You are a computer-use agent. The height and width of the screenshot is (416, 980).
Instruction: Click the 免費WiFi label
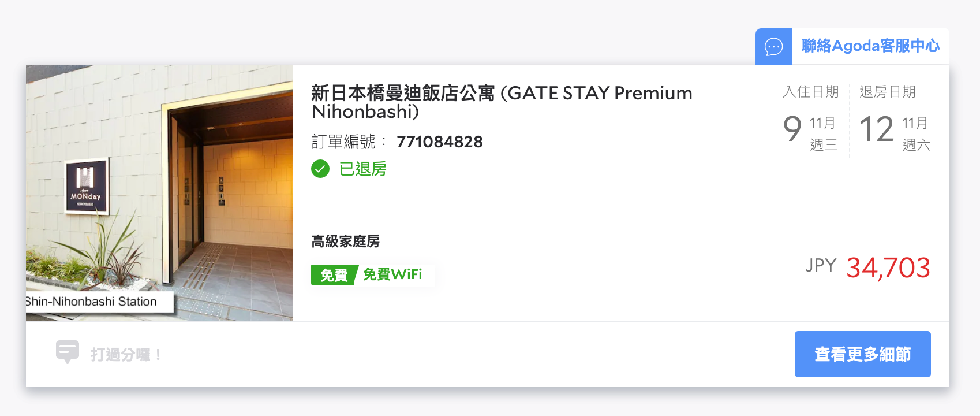pos(392,274)
